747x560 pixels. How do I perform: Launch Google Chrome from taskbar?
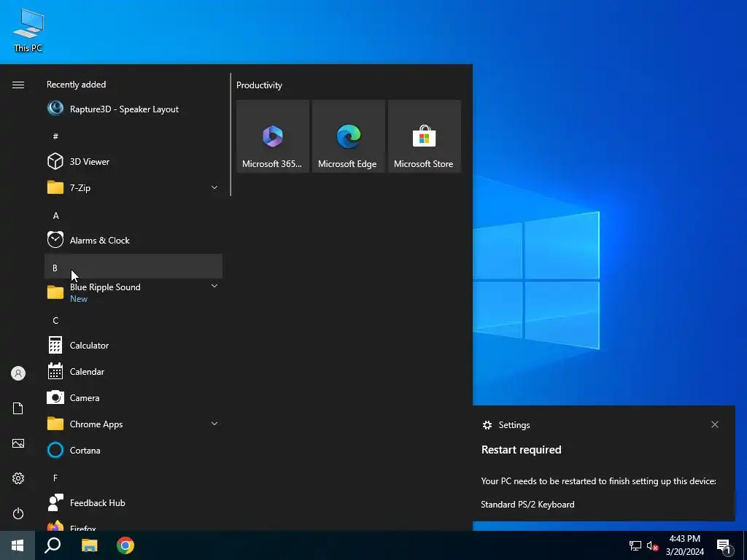pos(125,545)
